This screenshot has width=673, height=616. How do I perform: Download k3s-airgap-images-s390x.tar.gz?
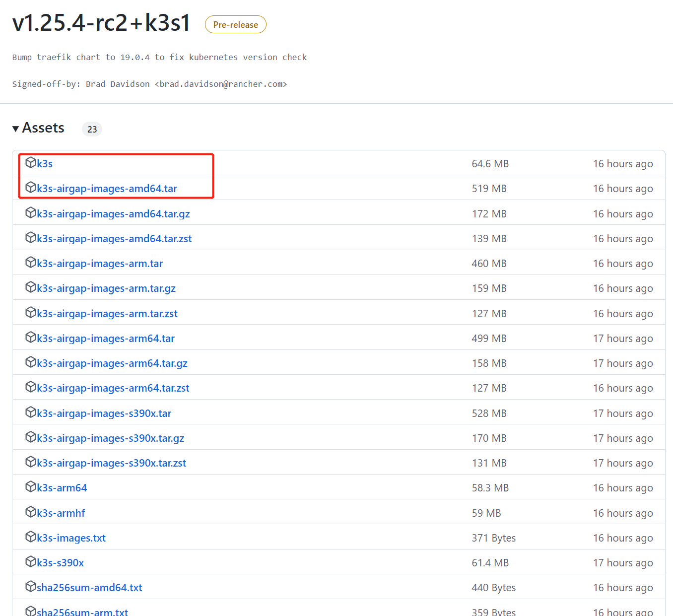[111, 438]
